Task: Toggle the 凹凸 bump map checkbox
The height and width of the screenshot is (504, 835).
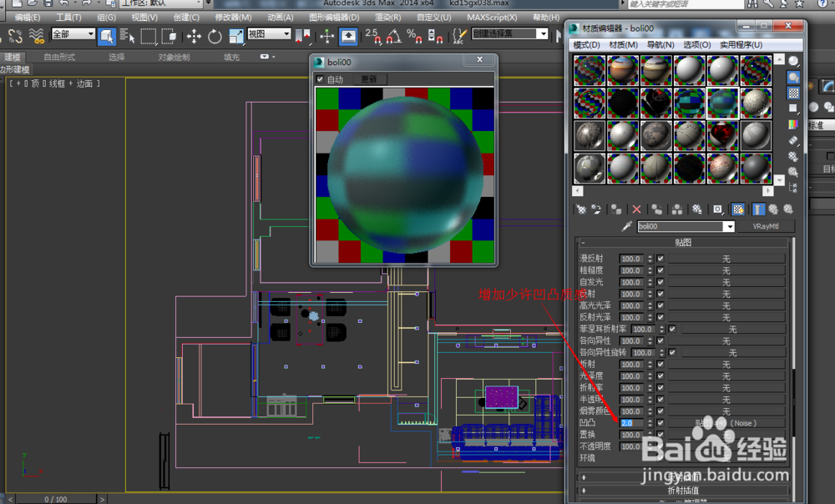Action: [660, 422]
